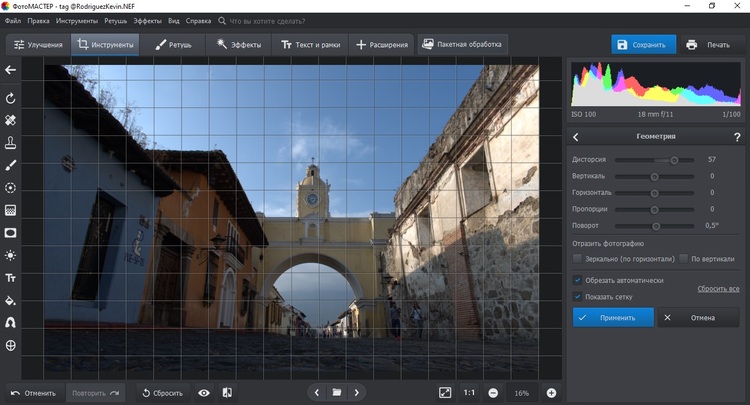Select the text tool icon

click(x=11, y=277)
